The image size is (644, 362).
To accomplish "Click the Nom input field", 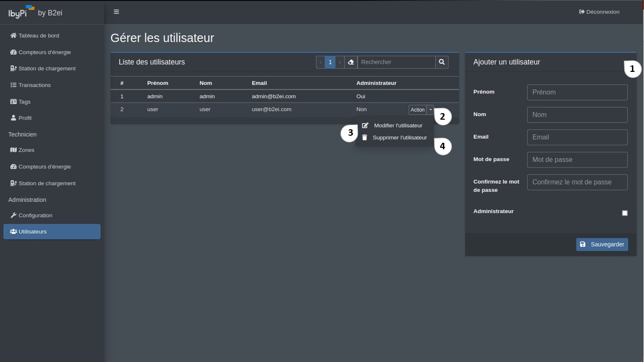I will [578, 115].
